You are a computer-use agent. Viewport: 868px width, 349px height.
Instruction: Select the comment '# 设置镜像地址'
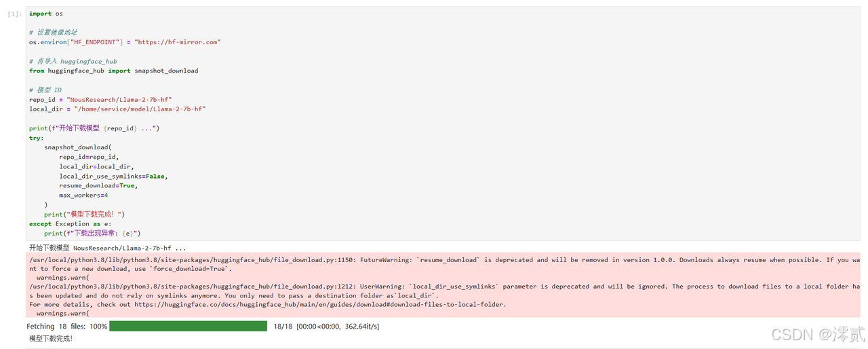53,33
